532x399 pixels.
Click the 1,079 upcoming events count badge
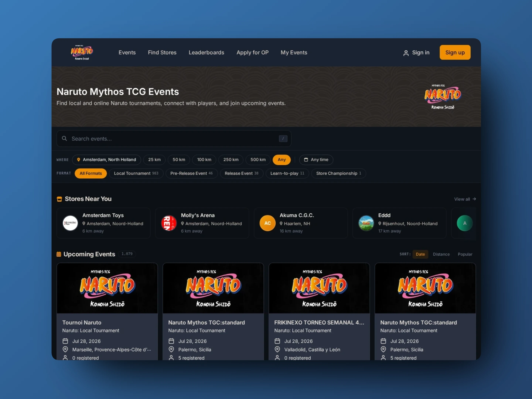[127, 254]
